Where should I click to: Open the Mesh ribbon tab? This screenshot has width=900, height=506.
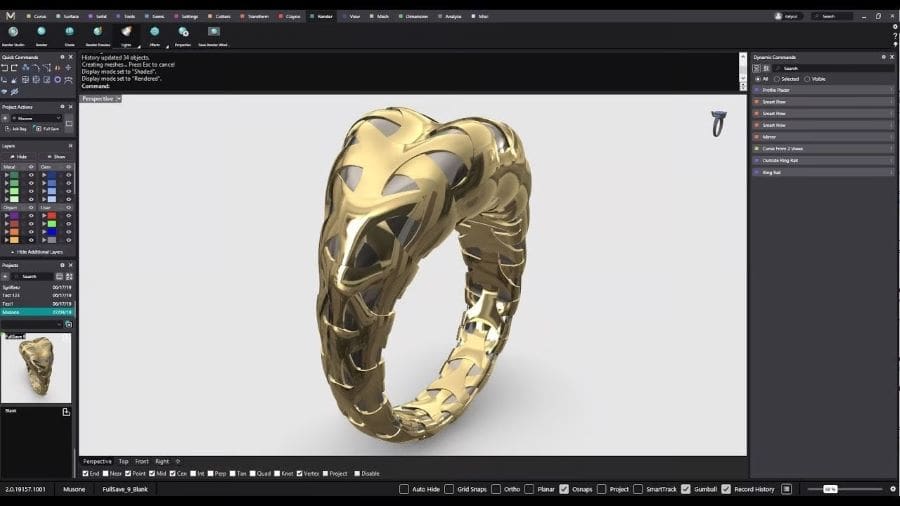[x=379, y=16]
